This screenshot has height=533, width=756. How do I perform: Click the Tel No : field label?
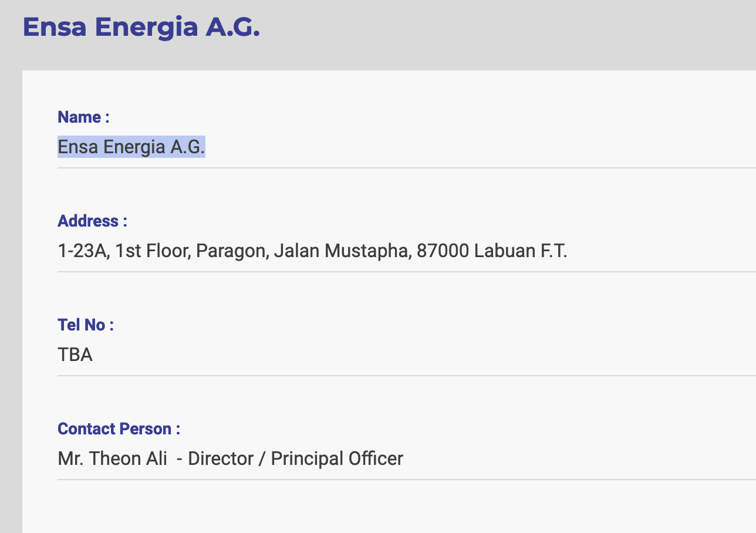click(86, 325)
